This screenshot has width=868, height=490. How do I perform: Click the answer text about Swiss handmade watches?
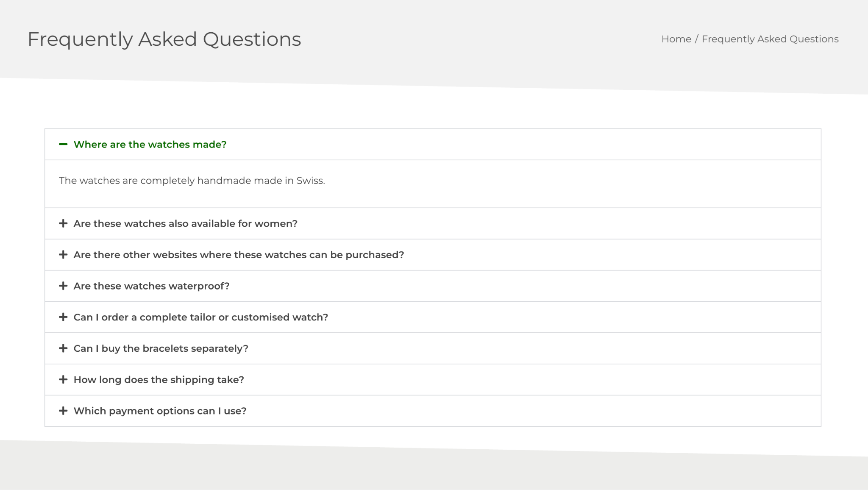pos(192,181)
